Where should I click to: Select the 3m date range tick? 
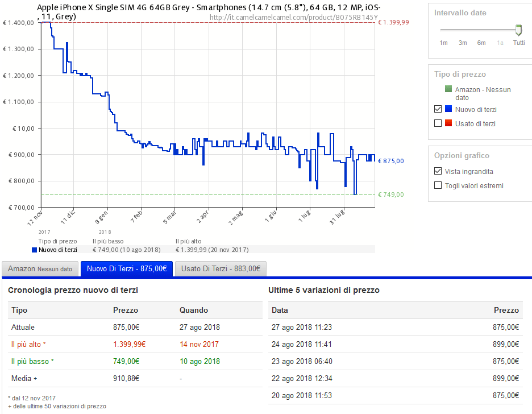pyautogui.click(x=463, y=43)
